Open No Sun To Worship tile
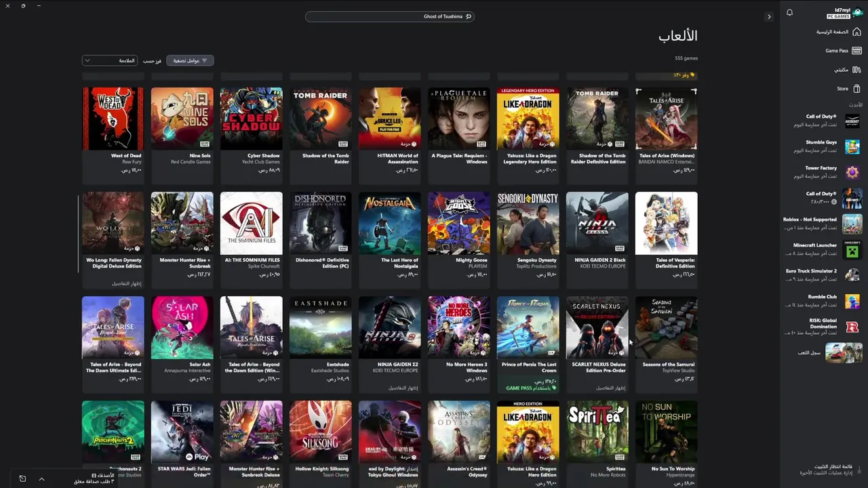 tap(667, 444)
